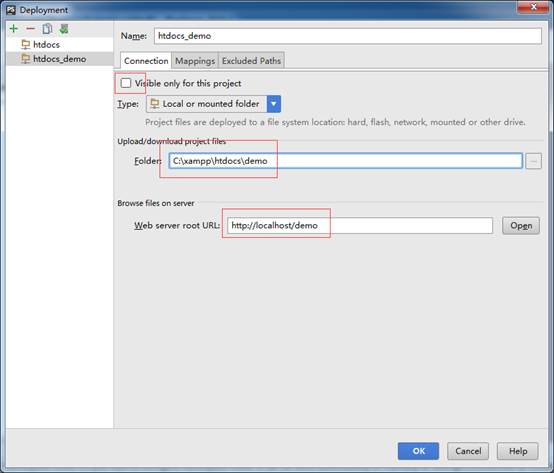Open the Excluded Paths tab
554x473 pixels.
pos(251,61)
